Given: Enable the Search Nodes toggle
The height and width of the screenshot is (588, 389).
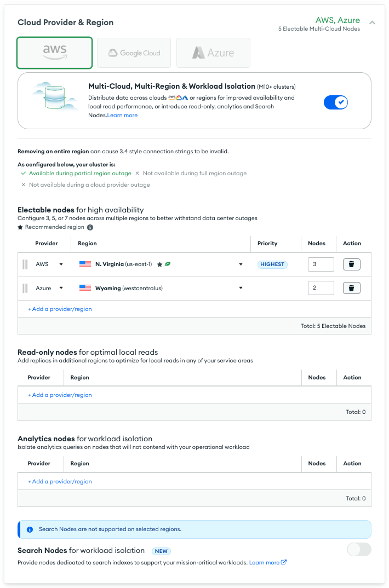Looking at the screenshot, I should 359,550.
